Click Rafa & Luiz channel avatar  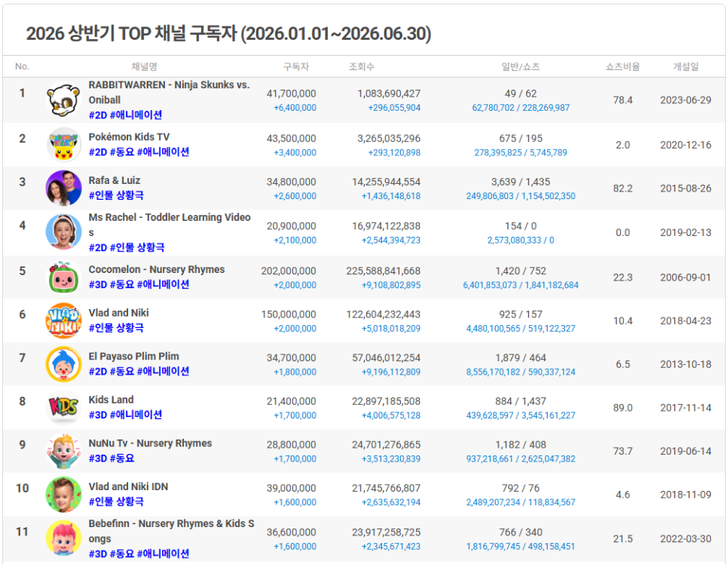63,189
